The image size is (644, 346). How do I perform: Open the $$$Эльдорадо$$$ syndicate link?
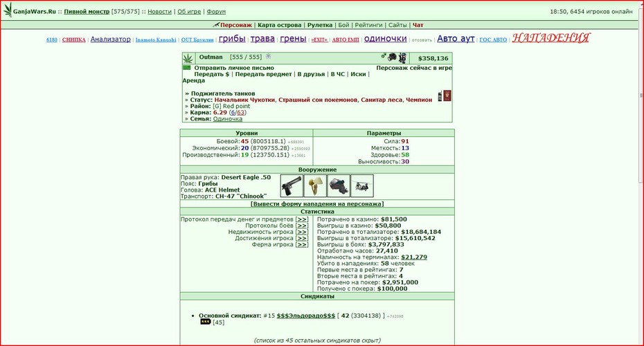[x=306, y=316]
